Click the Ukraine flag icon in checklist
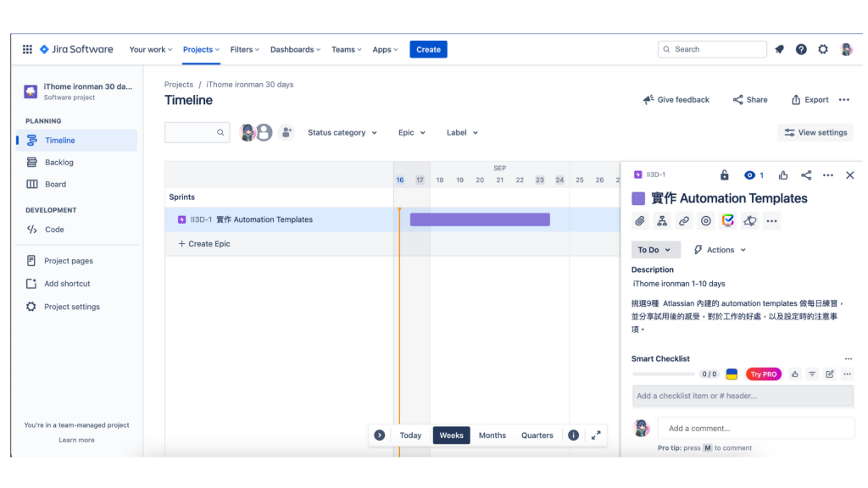868x488 pixels. click(732, 374)
